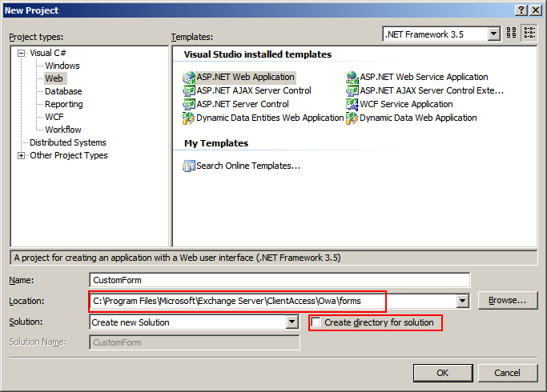This screenshot has width=547, height=392.
Task: Open the Location path dropdown arrow
Action: tap(462, 301)
